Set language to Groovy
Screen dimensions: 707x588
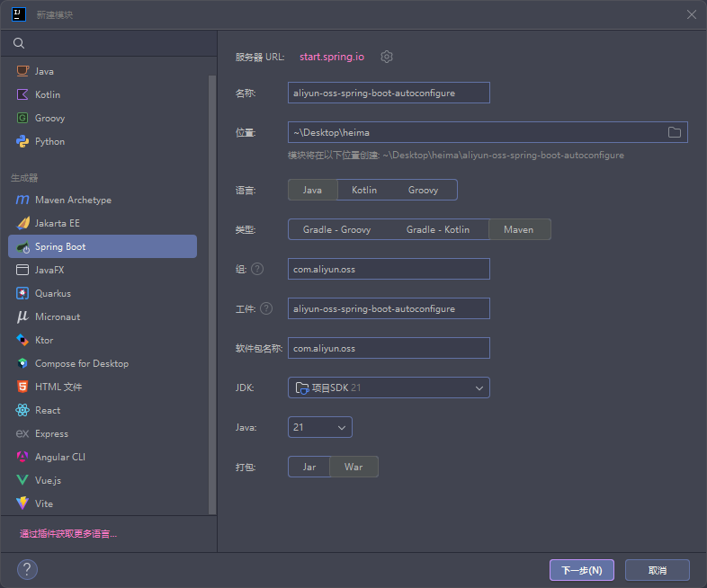[x=423, y=190]
